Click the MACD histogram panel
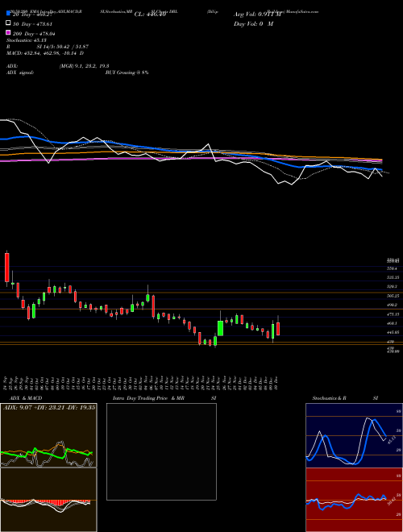Viewport: 403px width, 532px height. (48, 500)
